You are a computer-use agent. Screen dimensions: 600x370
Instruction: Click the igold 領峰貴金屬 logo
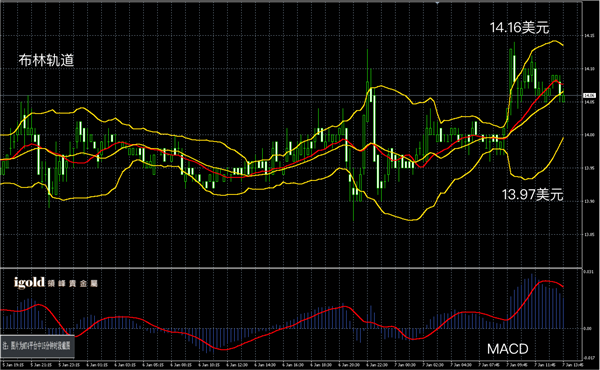56,283
